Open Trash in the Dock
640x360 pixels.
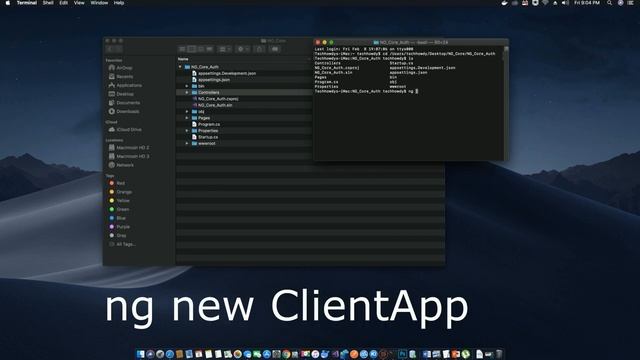499,354
